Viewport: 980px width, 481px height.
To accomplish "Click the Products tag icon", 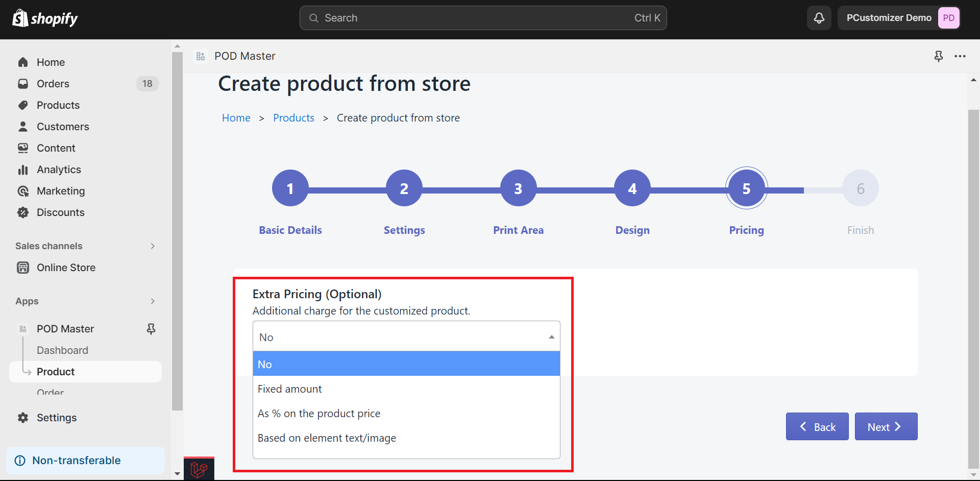I will [23, 105].
